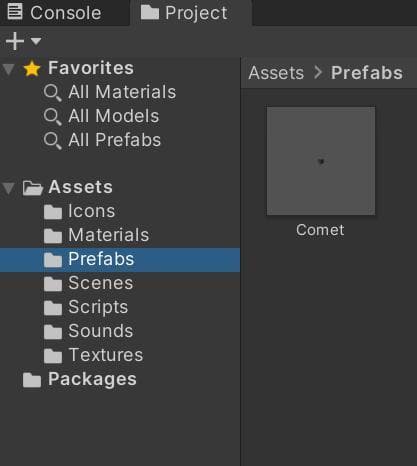The image size is (417, 466).
Task: Open the create menu dropdown arrow
Action: pos(36,41)
